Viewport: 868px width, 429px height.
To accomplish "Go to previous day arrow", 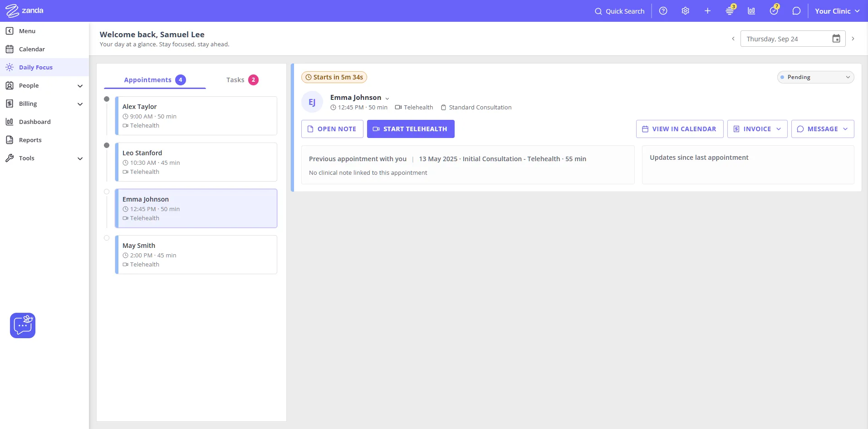I will click(x=733, y=39).
